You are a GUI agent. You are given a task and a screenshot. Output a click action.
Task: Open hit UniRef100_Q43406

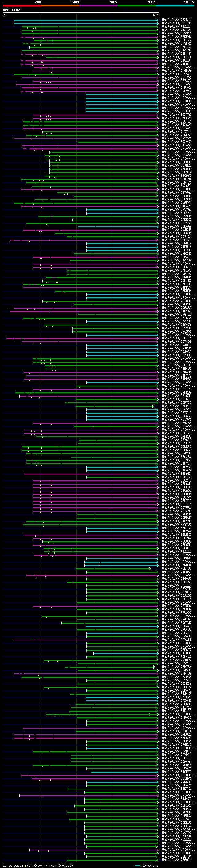click(176, 30)
